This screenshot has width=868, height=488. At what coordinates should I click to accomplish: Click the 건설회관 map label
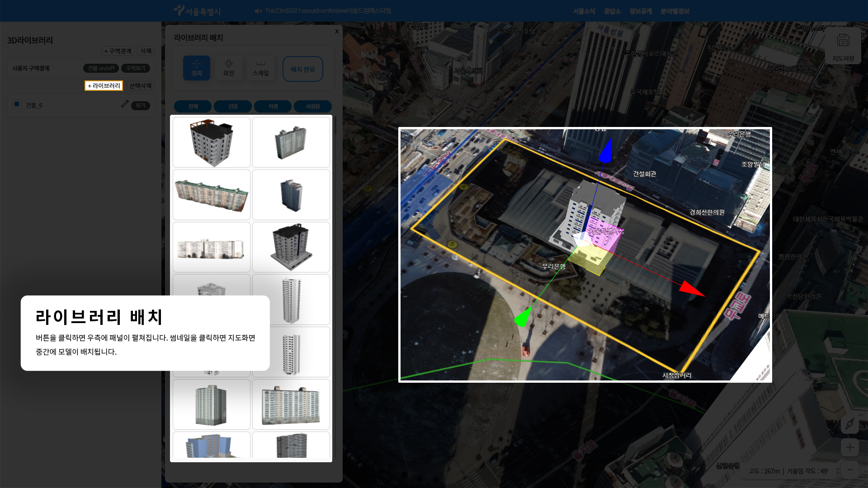point(644,174)
